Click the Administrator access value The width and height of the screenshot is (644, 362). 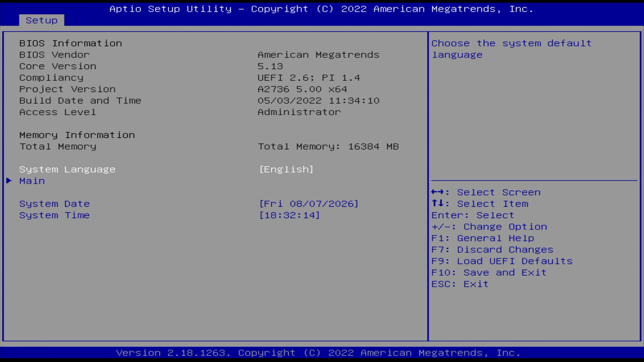point(299,112)
